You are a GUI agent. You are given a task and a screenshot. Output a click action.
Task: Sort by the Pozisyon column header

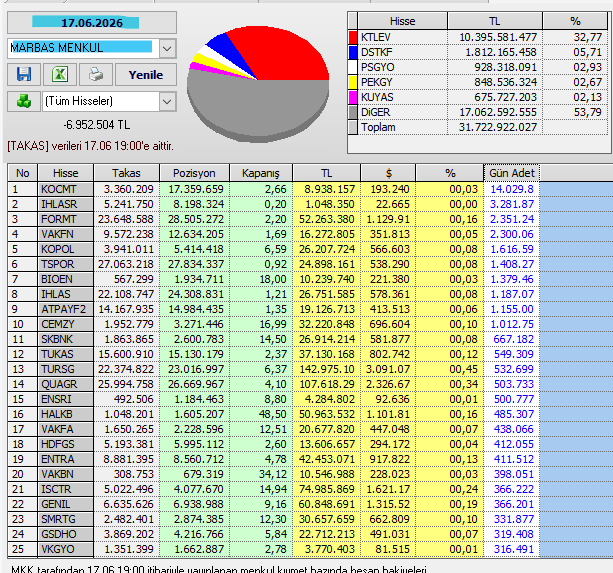pyautogui.click(x=194, y=173)
